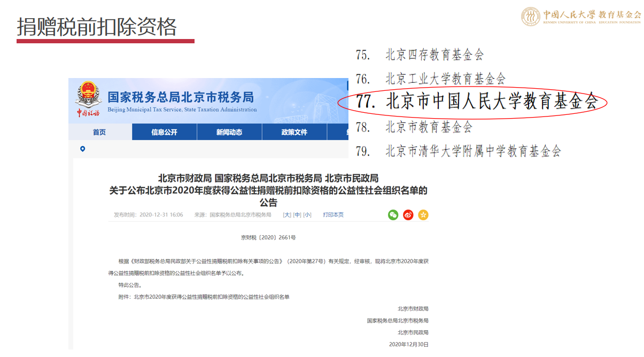644x357 pixels.
Task: Click the 打印本页 print link
Action: pyautogui.click(x=333, y=215)
